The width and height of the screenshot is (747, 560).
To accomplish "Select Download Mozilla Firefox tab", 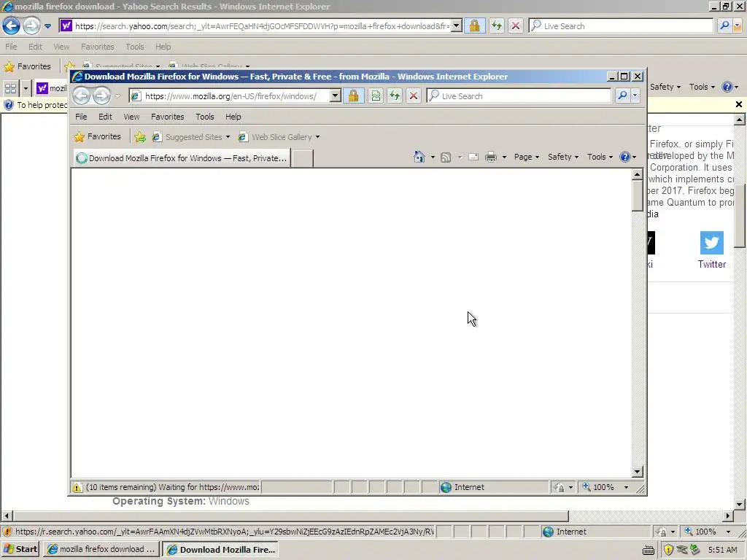I will (182, 158).
